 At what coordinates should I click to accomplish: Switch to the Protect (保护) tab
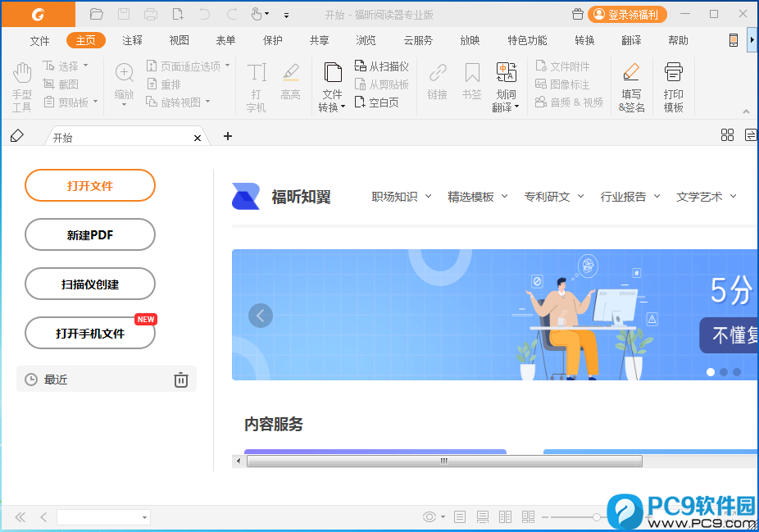point(272,41)
